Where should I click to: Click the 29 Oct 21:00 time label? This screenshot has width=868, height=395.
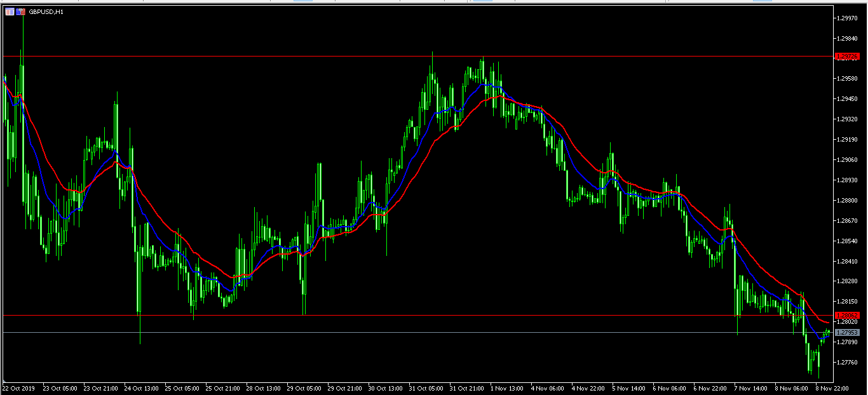344,387
